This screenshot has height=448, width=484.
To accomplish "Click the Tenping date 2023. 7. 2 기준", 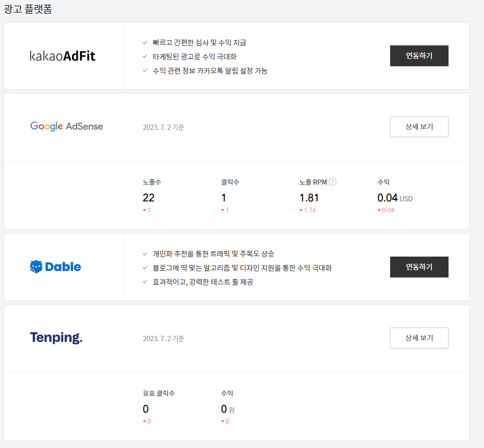I will (163, 338).
